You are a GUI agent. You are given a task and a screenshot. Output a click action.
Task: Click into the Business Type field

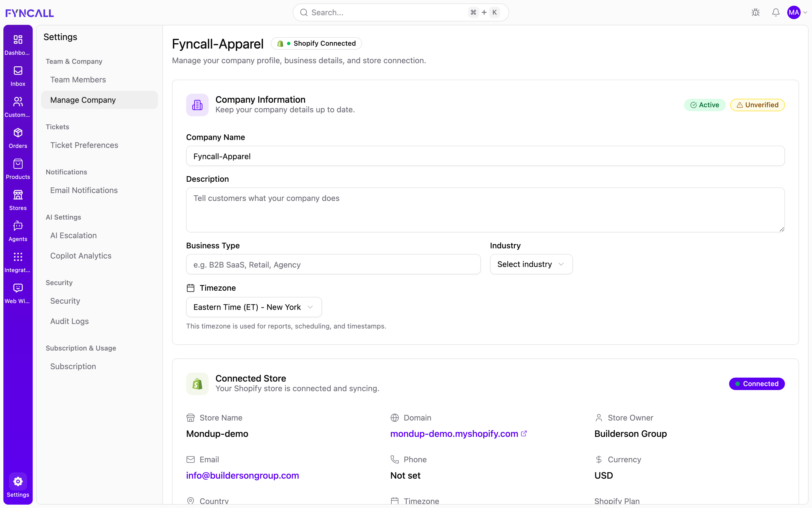pos(333,264)
